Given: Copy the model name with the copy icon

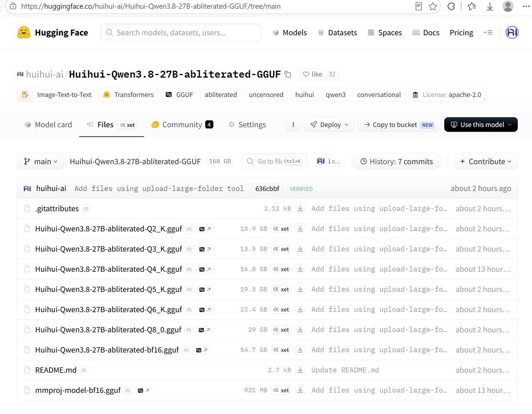Looking at the screenshot, I should coord(288,74).
